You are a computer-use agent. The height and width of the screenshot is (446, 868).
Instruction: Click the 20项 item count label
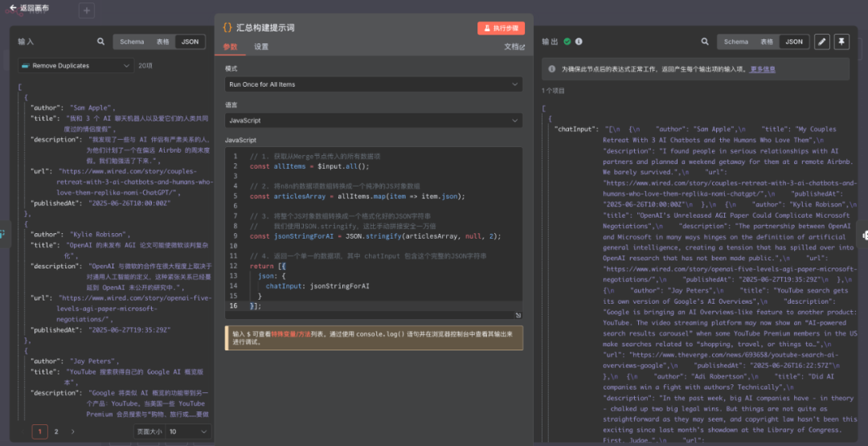point(145,65)
